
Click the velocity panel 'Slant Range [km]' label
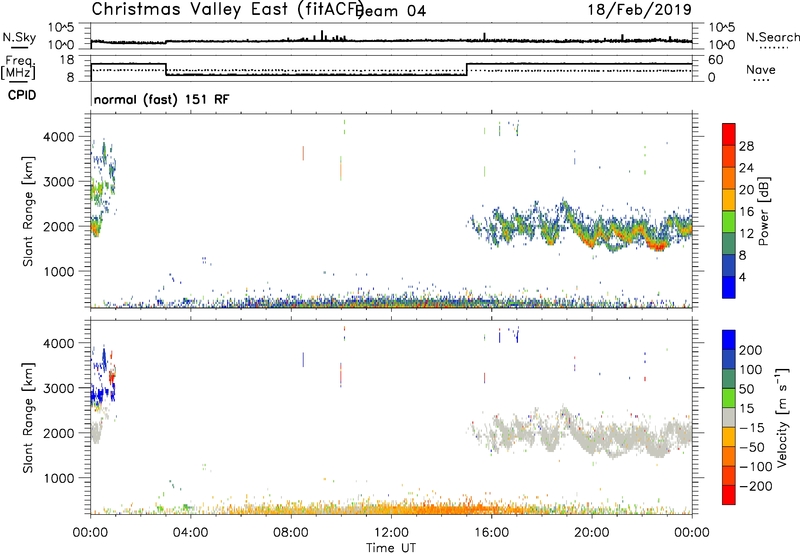[28, 418]
